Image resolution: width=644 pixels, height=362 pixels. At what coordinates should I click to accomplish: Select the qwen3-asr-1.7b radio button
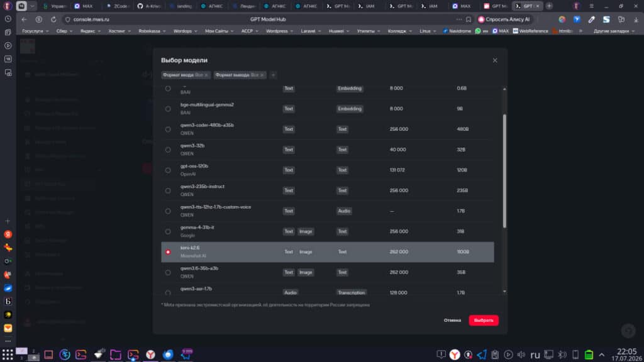click(168, 293)
